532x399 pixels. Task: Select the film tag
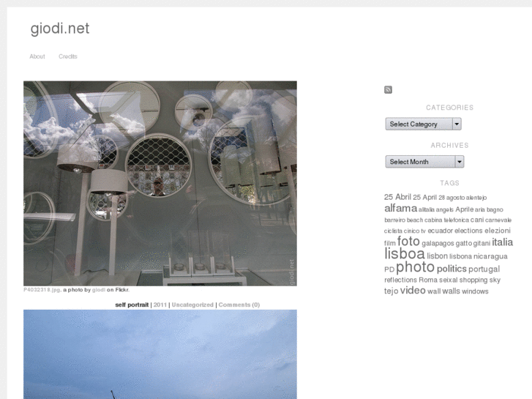pyautogui.click(x=390, y=243)
